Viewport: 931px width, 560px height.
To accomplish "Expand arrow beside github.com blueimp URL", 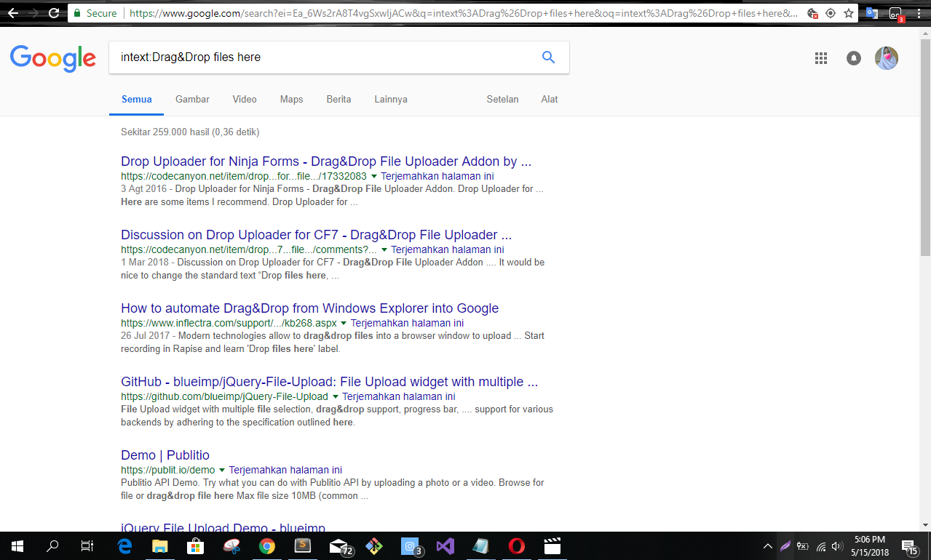I will [x=336, y=397].
